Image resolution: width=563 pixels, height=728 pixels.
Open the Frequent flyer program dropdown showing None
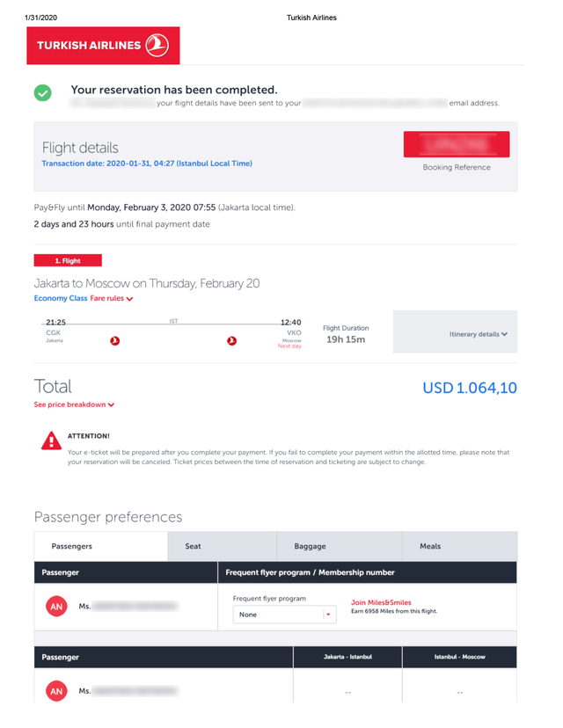(284, 615)
